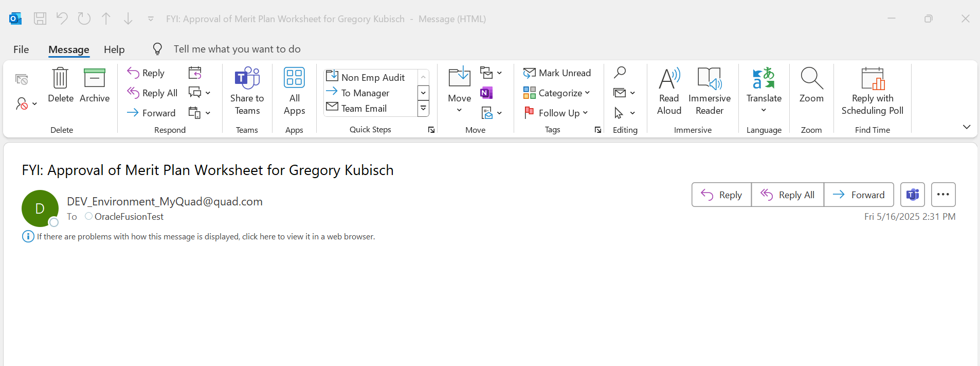Screen dimensions: 980x366
Task: Select the Message ribbon tab
Action: click(x=69, y=49)
